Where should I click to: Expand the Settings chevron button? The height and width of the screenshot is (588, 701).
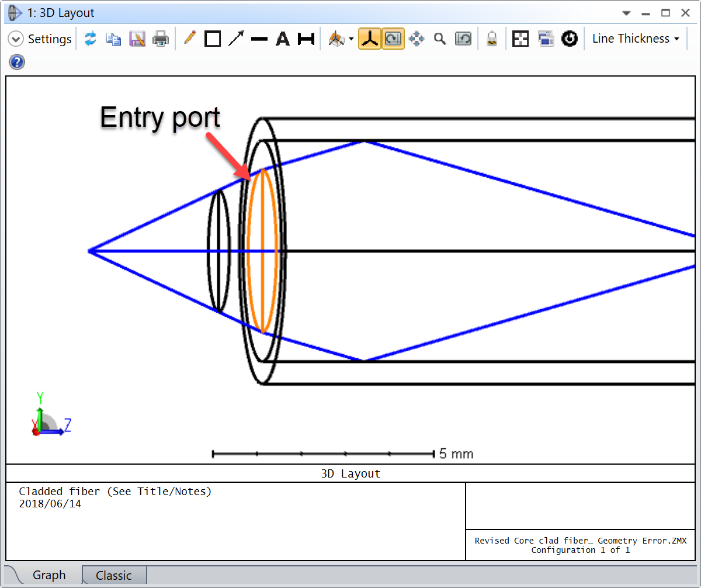(x=16, y=39)
